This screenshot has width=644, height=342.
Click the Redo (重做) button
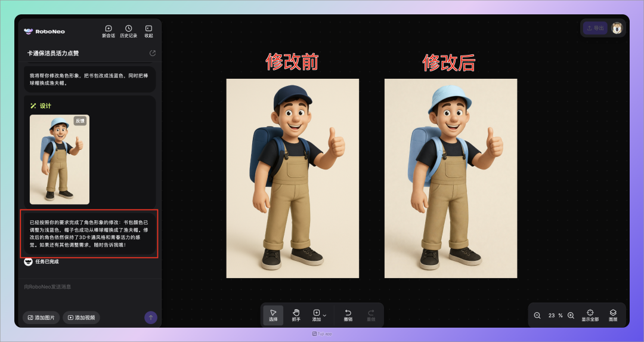(x=371, y=315)
